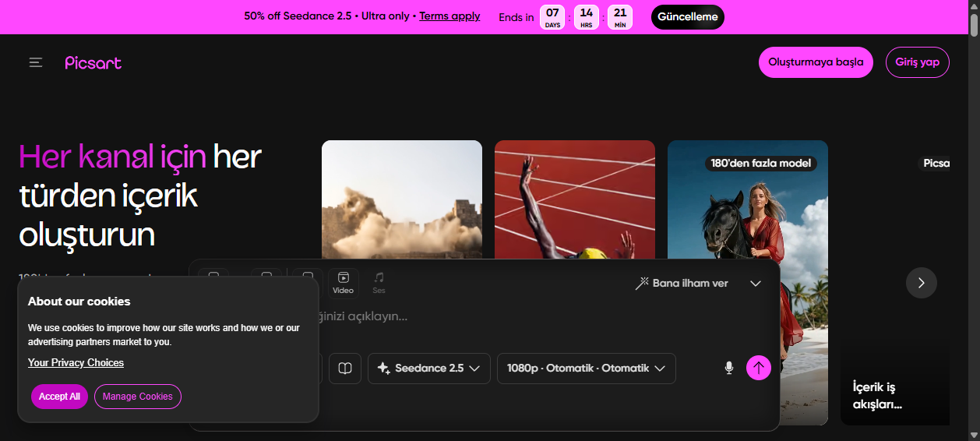Viewport: 980px width, 441px height.
Task: Open the hamburger navigation menu
Action: click(36, 62)
